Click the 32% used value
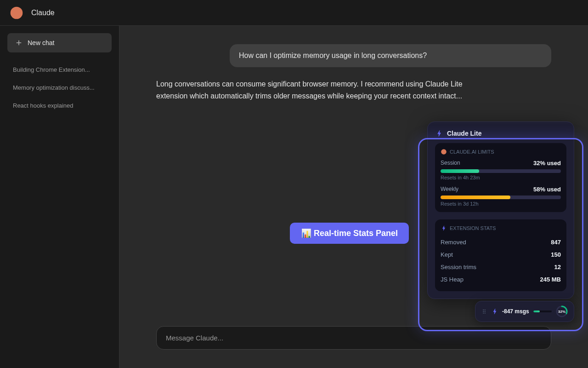588x368 pixels. click(x=547, y=163)
